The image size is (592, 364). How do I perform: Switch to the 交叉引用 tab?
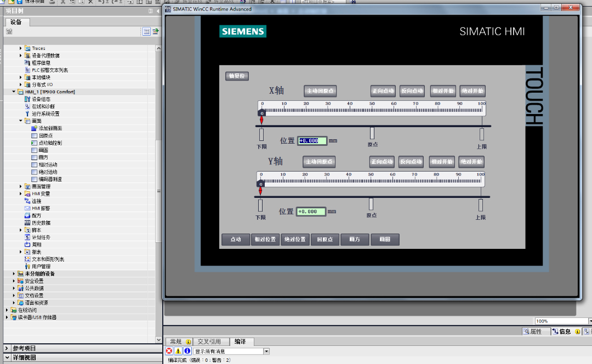[209, 342]
